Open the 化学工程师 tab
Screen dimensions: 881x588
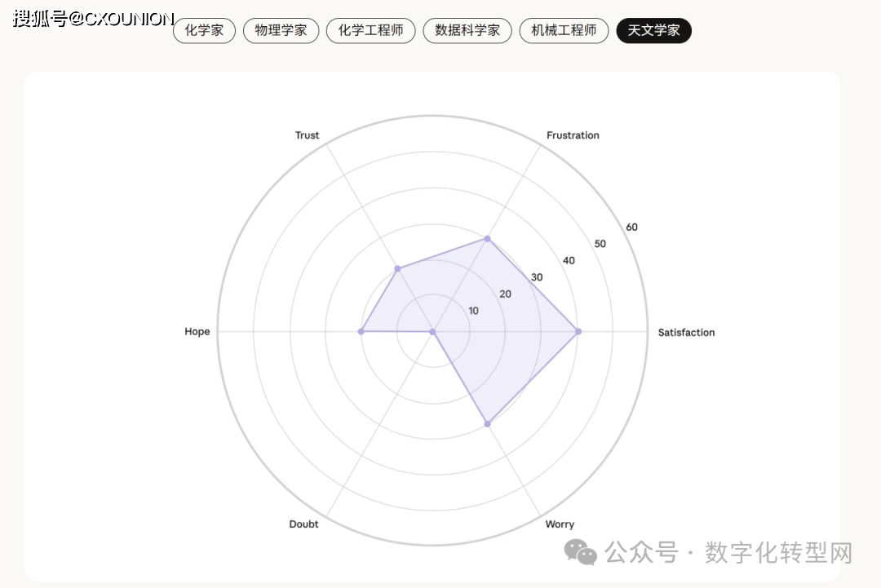click(370, 31)
